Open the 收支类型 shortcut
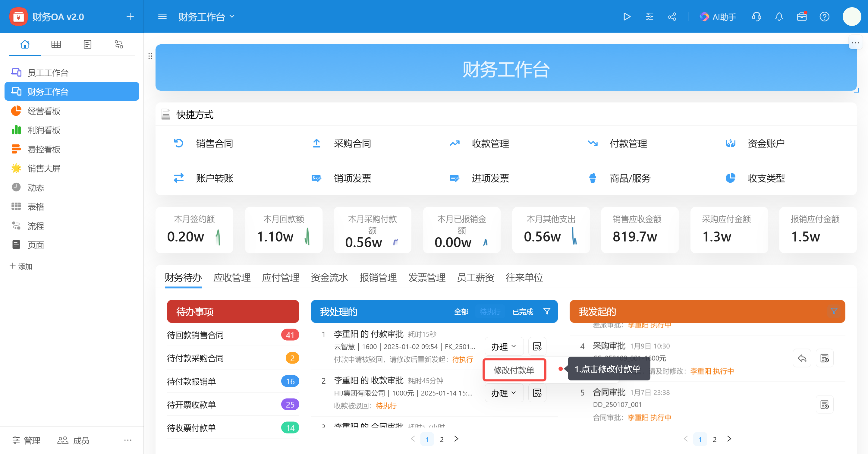 click(x=755, y=178)
